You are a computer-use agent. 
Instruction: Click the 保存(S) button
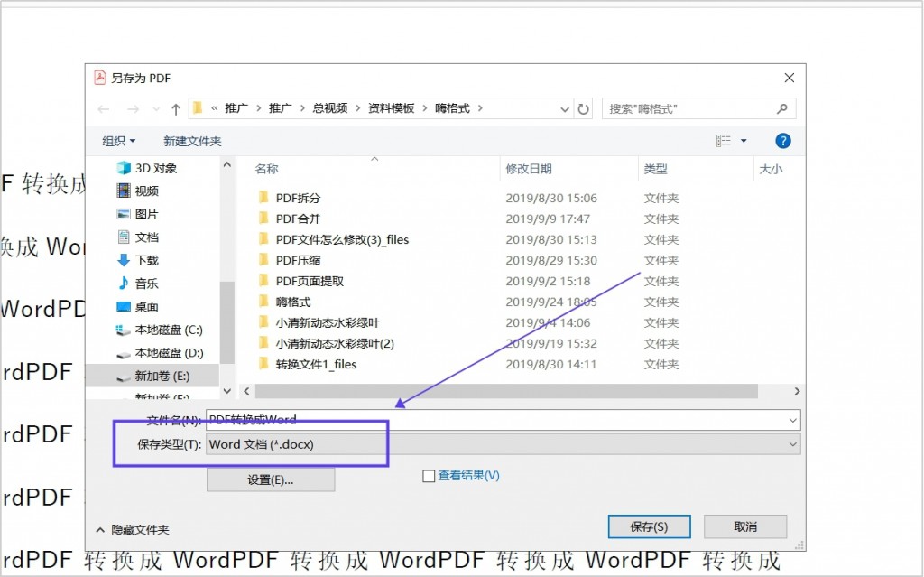(x=649, y=526)
